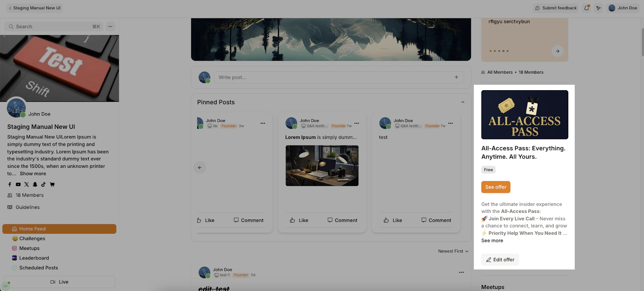Like the 'Lorem Ipsum' pinned post
This screenshot has height=291, width=644.
point(299,220)
